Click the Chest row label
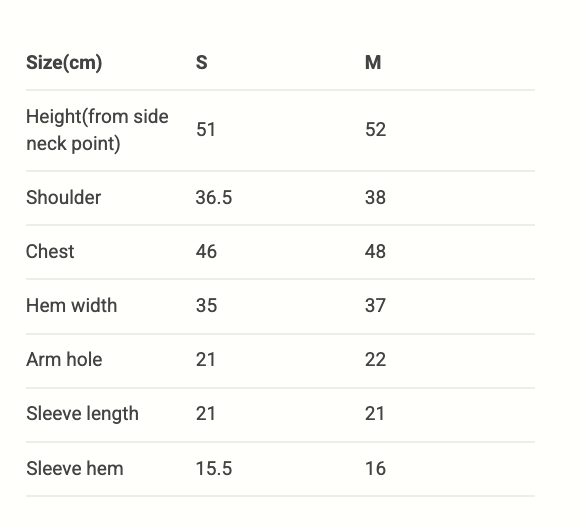Screen dimensions: 584x530 click(50, 251)
